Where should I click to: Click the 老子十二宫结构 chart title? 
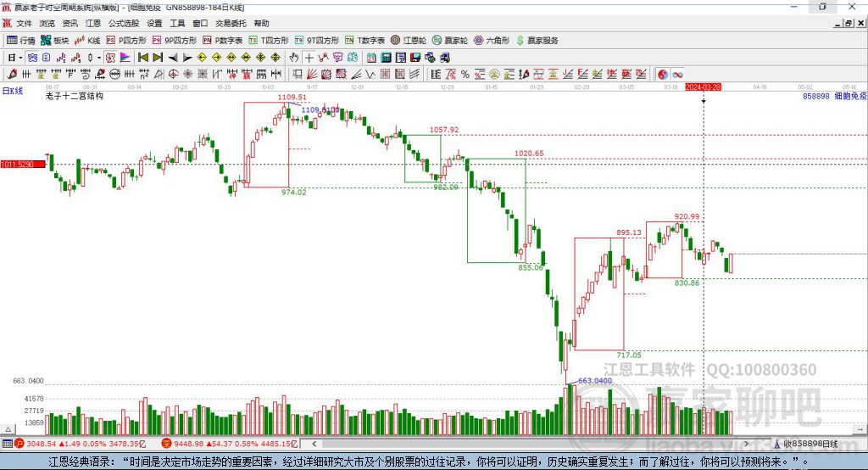pos(75,96)
